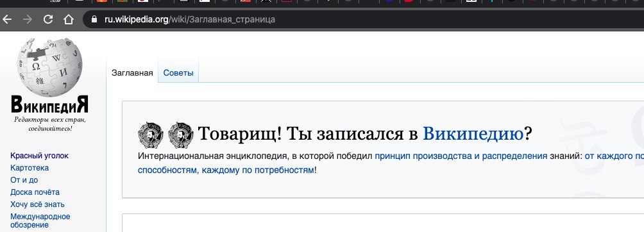Open the browser home page icon
The height and width of the screenshot is (232, 644).
tap(68, 19)
